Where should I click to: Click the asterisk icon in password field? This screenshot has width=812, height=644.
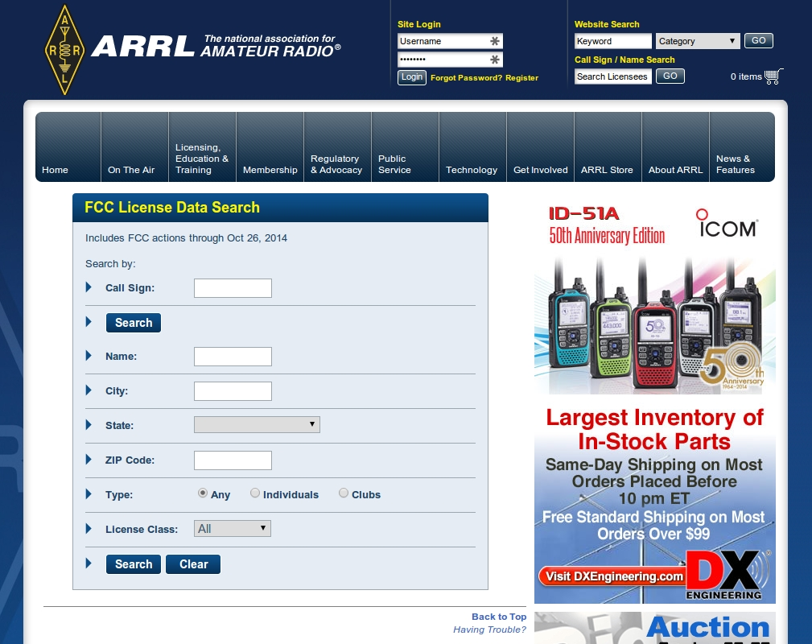(495, 60)
